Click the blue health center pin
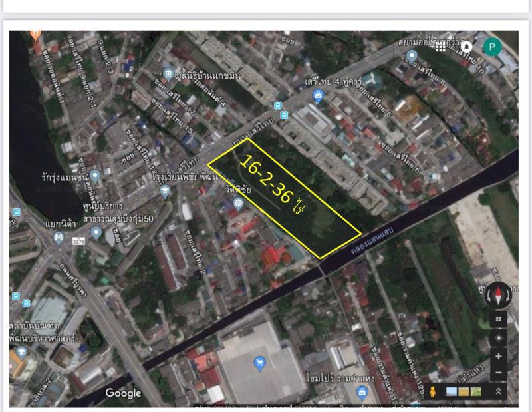Viewport: 532px width, 412px height. point(96,232)
